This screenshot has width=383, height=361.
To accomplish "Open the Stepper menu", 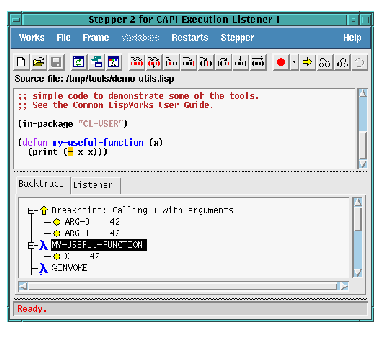I will point(237,38).
